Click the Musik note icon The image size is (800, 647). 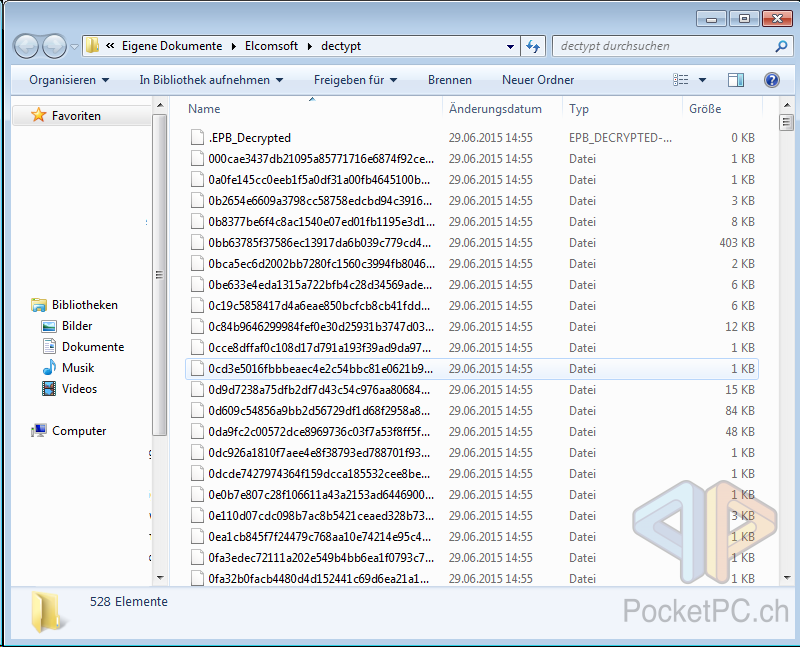coord(49,367)
